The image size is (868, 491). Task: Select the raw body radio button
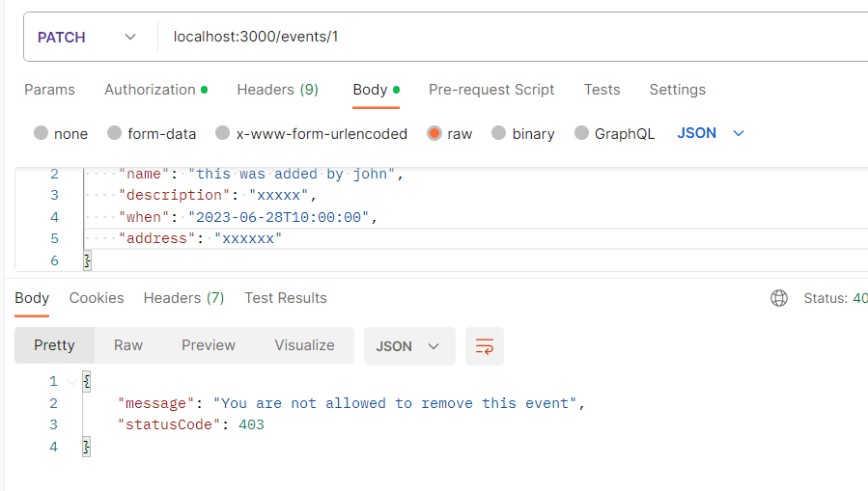point(434,134)
